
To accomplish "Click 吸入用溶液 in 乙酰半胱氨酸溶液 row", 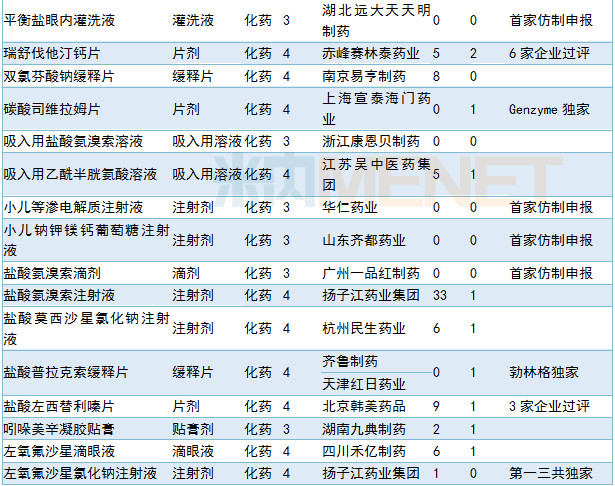I will pos(207,174).
